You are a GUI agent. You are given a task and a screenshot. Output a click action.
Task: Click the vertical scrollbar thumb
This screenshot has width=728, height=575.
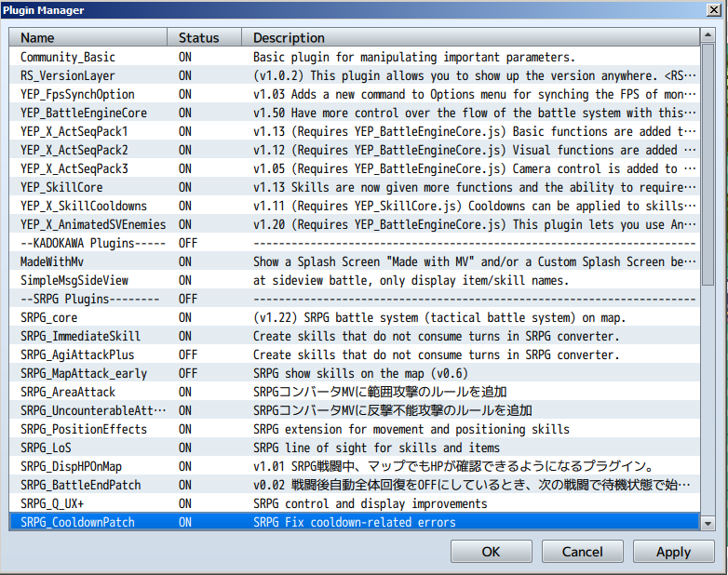pos(708,165)
